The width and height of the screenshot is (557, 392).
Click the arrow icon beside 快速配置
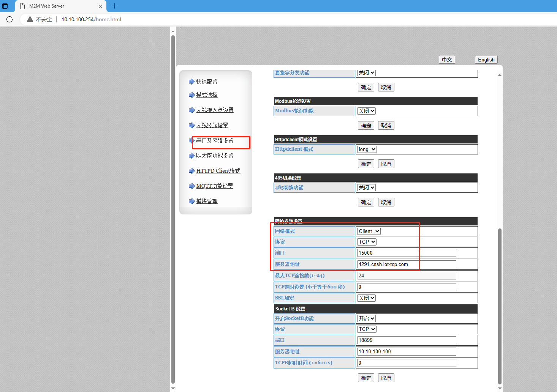191,82
